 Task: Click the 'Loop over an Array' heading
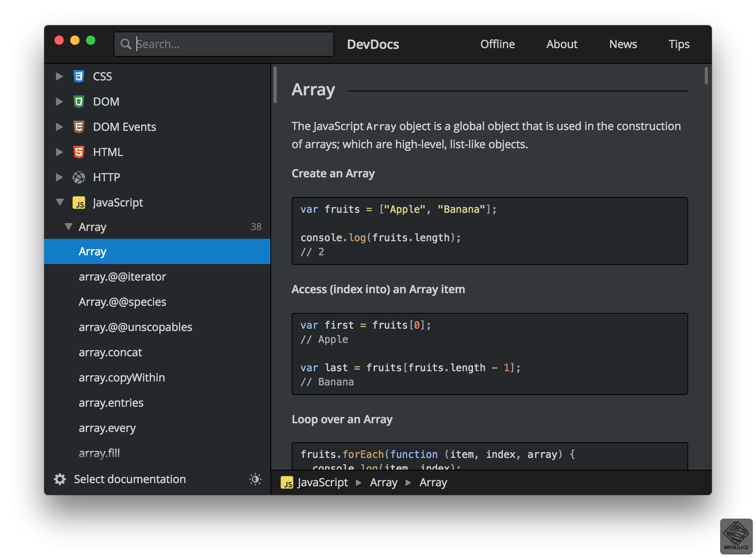[342, 419]
